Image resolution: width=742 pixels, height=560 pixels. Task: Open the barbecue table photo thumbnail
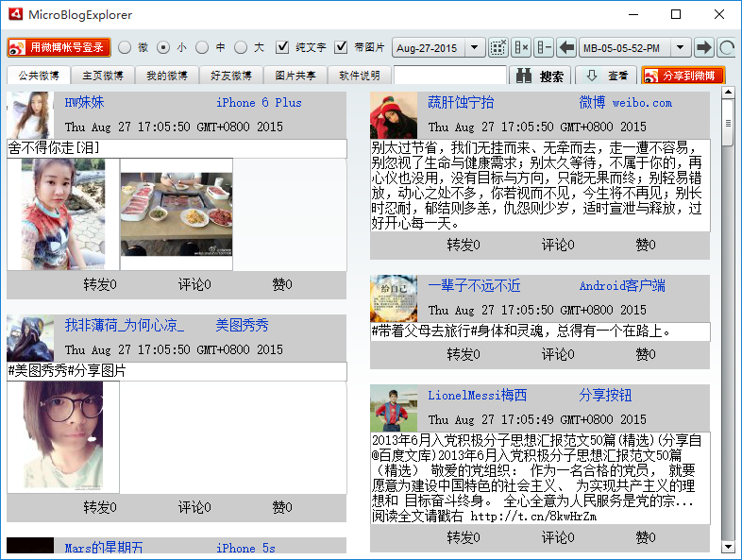pos(177,214)
